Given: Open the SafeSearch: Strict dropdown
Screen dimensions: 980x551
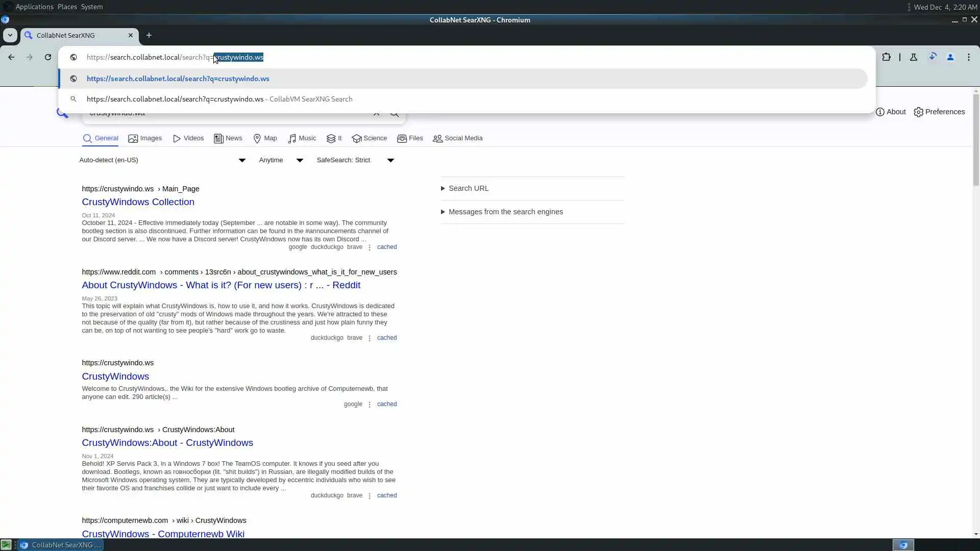Looking at the screenshot, I should click(355, 160).
